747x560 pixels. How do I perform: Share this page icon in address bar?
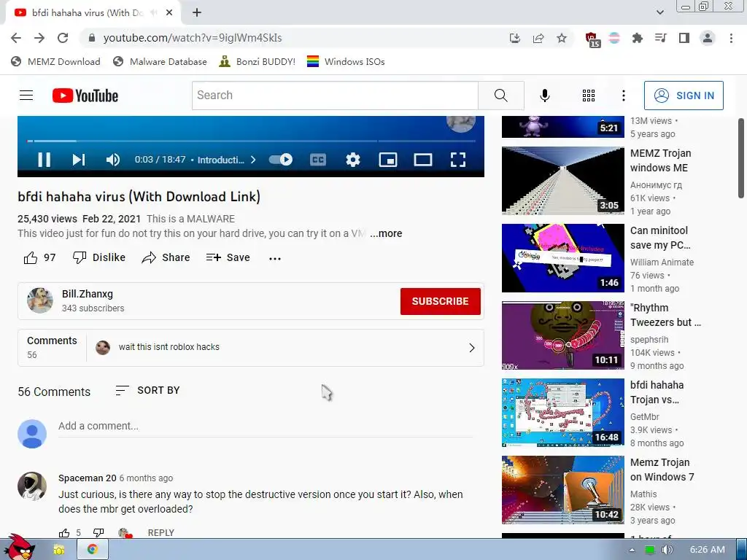pyautogui.click(x=538, y=38)
